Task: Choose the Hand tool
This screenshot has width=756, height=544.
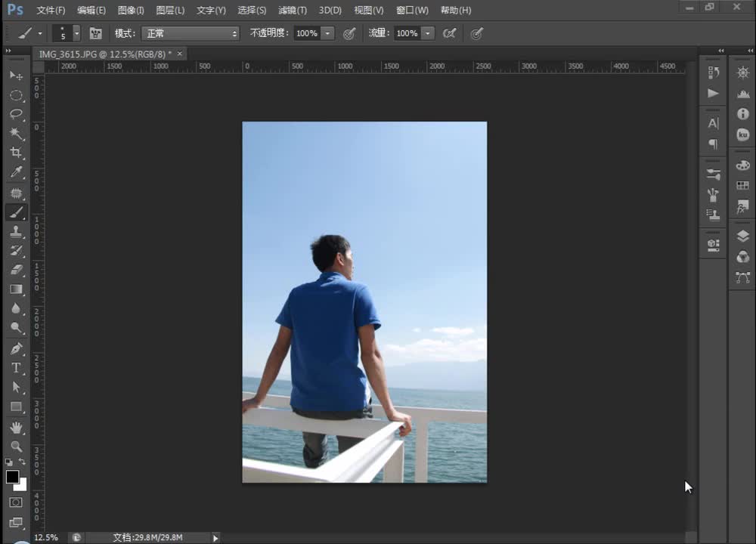Action: [x=16, y=427]
